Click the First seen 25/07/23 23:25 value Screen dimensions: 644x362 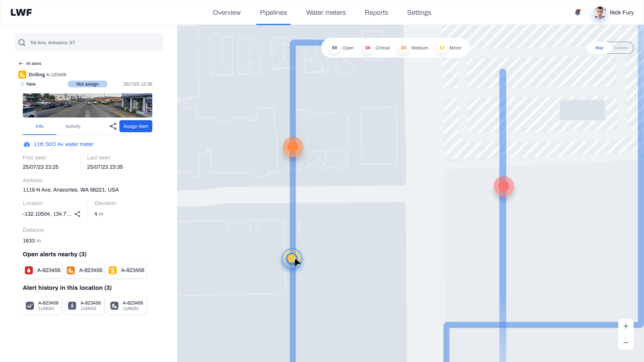pos(41,167)
